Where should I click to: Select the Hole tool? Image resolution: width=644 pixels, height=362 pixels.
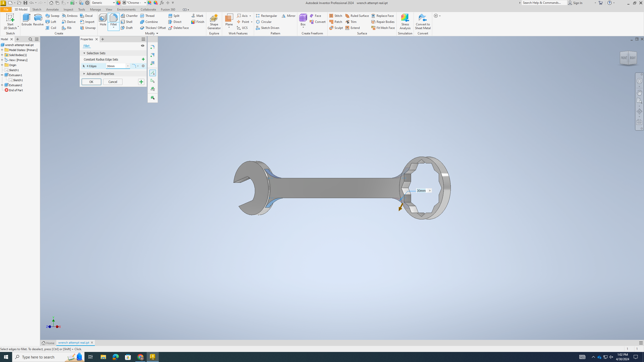pyautogui.click(x=103, y=20)
